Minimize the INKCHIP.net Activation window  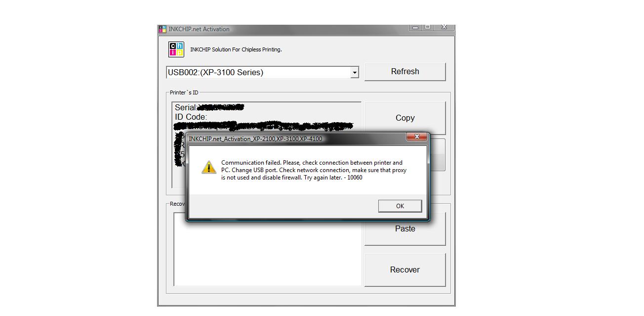415,27
